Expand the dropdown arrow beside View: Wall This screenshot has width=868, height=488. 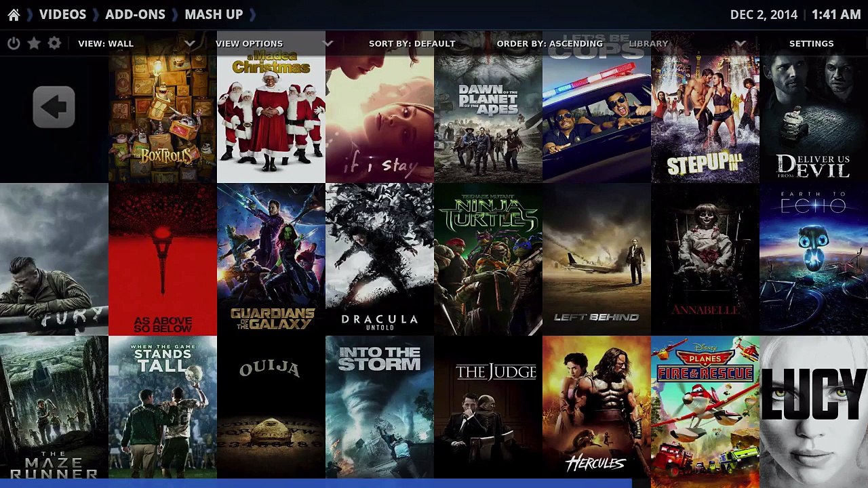[x=190, y=43]
